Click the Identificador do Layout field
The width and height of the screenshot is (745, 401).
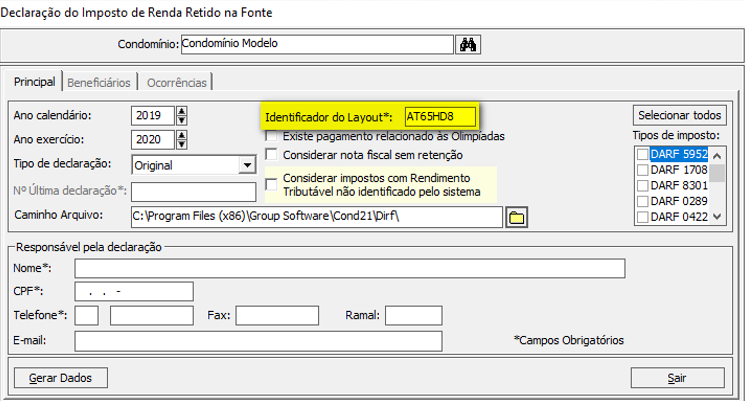coord(440,117)
